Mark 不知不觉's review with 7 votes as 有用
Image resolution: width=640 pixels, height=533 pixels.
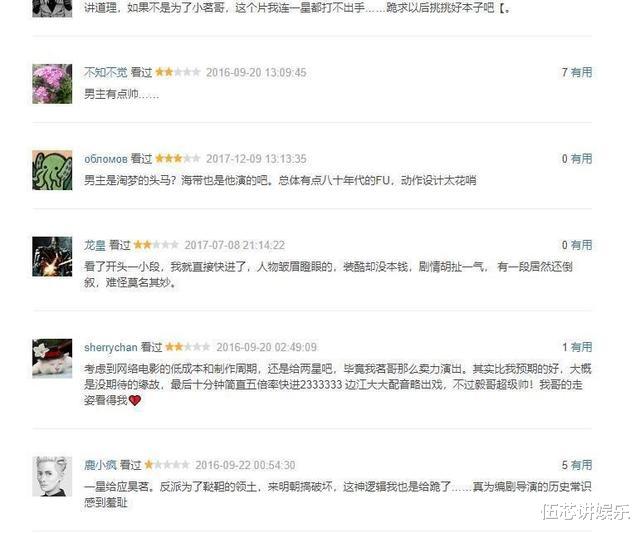point(581,72)
